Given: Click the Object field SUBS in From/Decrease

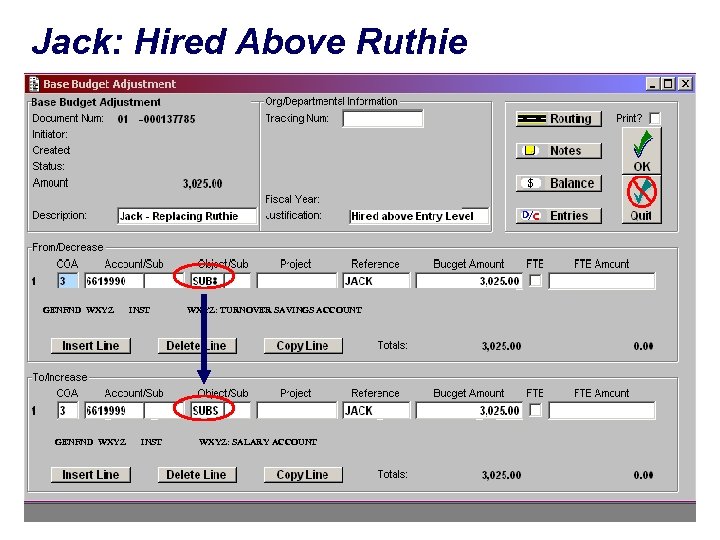Looking at the screenshot, I should 207,281.
